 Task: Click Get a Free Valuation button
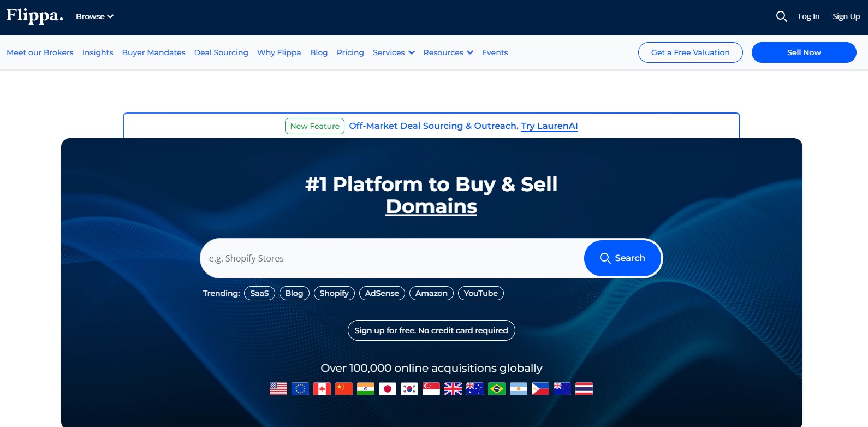click(x=690, y=52)
